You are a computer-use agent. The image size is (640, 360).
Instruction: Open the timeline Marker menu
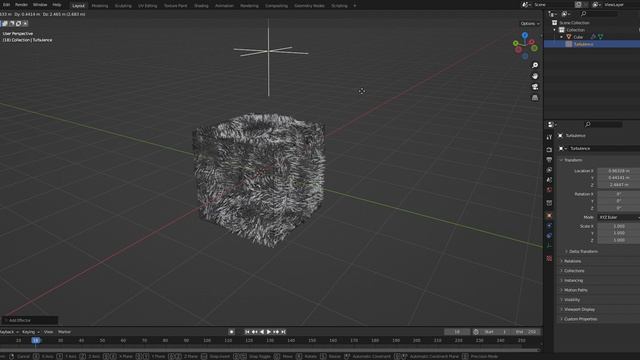tap(64, 332)
